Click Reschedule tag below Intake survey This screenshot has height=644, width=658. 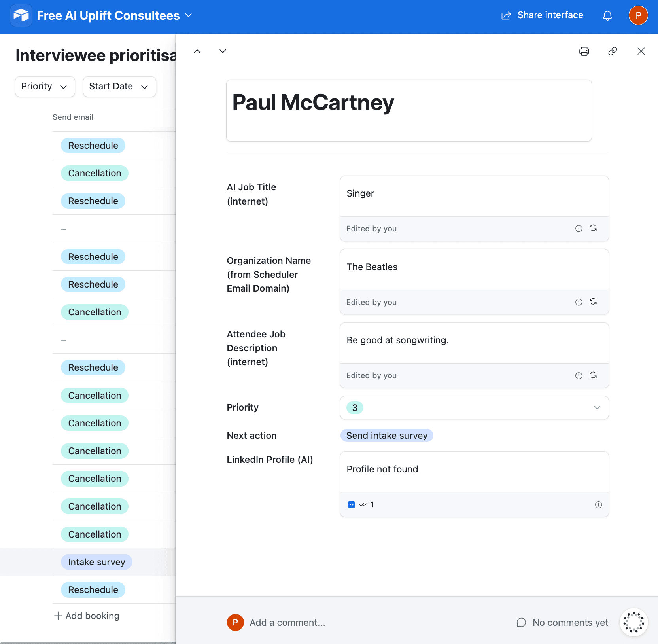click(x=93, y=589)
